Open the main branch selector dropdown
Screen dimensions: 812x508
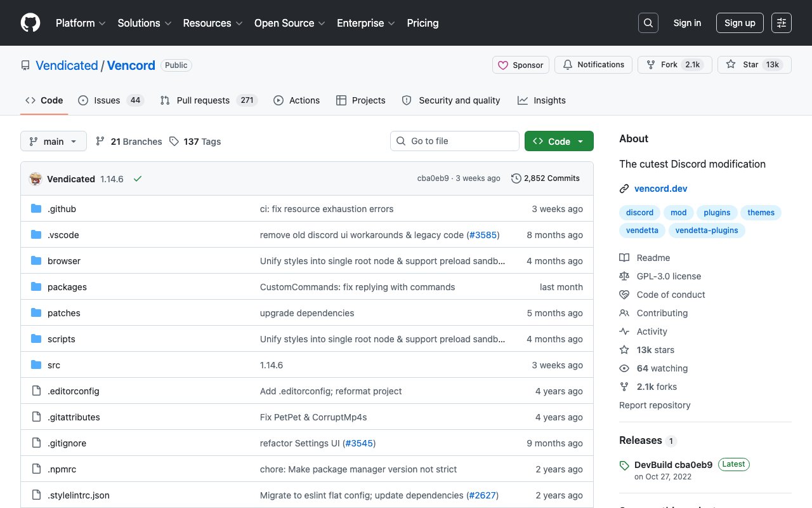tap(53, 141)
